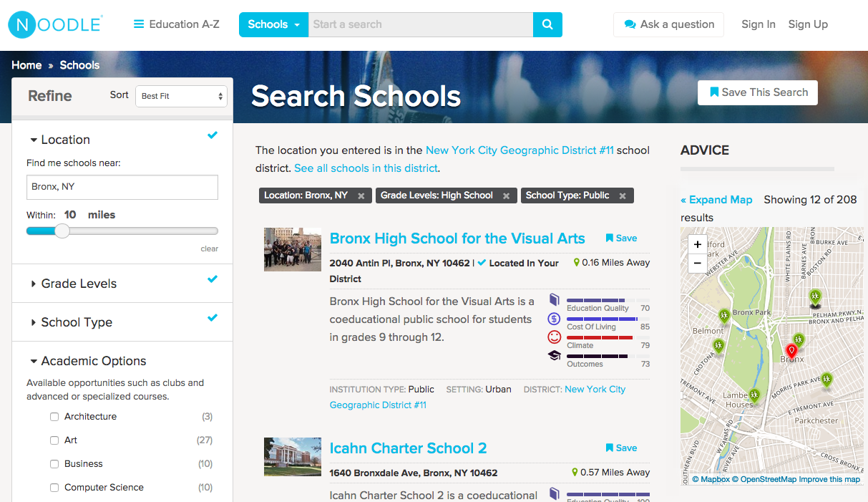
Task: Click the red Bronx map marker
Action: [791, 351]
